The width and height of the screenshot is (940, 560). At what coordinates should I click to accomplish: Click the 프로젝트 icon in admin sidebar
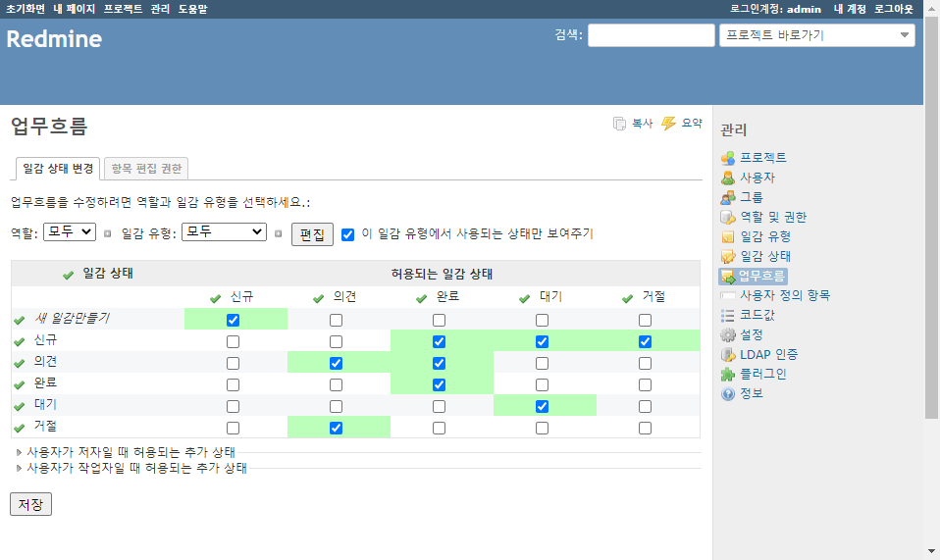click(728, 158)
